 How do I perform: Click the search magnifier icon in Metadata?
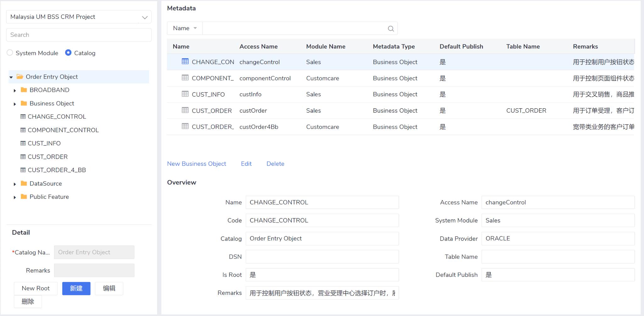point(391,29)
